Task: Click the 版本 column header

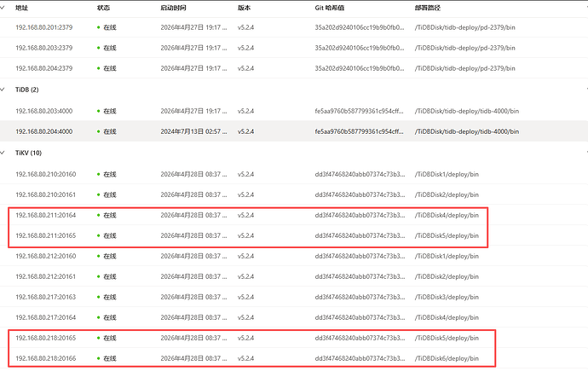Action: click(x=244, y=8)
